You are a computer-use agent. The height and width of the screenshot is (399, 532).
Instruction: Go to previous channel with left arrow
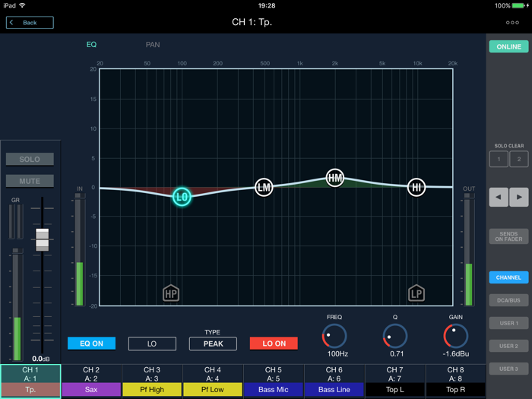(499, 197)
